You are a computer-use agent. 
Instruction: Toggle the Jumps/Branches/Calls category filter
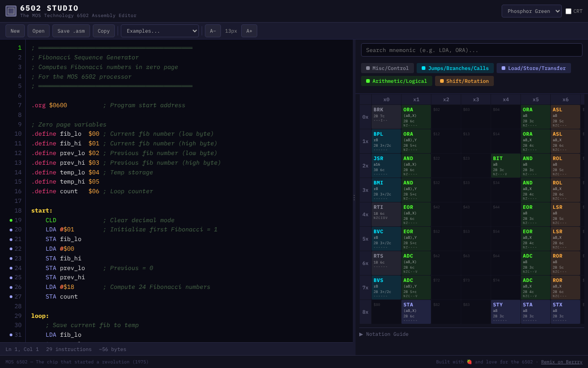coord(455,68)
